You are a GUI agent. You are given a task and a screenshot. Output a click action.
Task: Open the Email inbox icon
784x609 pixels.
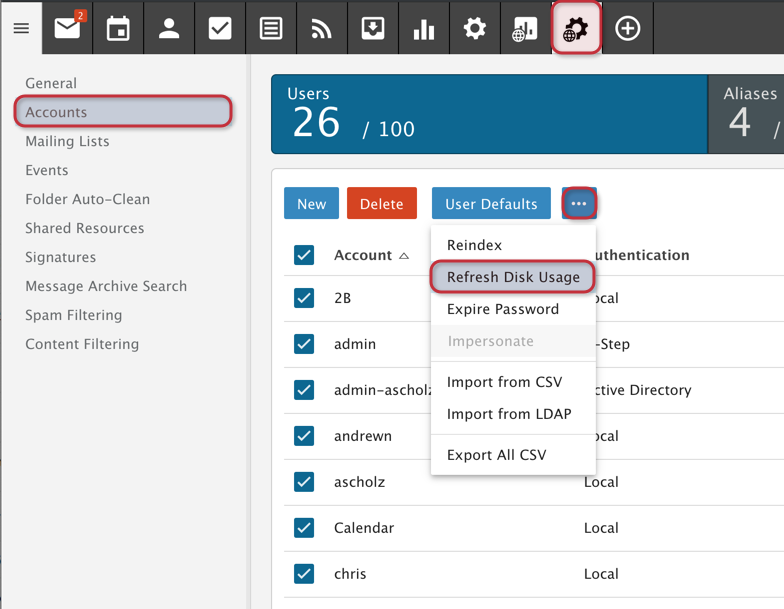pos(67,28)
